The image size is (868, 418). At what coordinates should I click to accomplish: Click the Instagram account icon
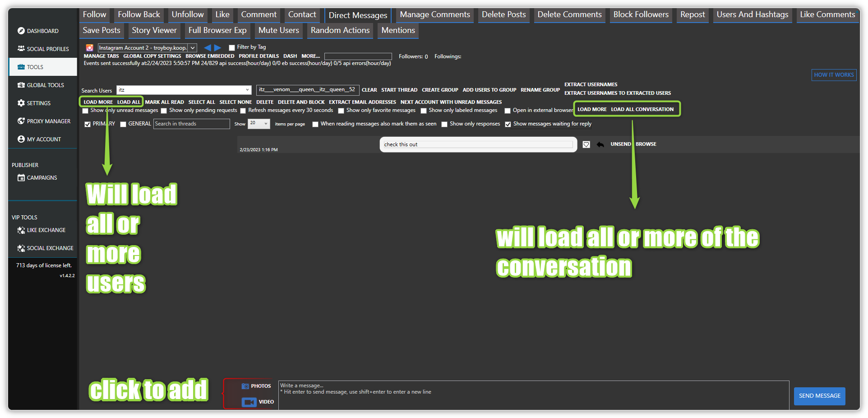89,47
